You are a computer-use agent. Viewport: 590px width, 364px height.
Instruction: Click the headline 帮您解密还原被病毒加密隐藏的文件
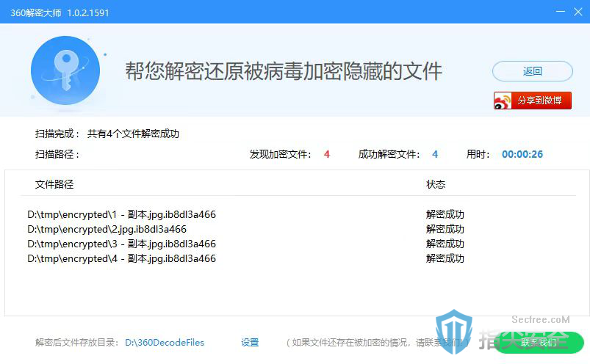pos(284,71)
